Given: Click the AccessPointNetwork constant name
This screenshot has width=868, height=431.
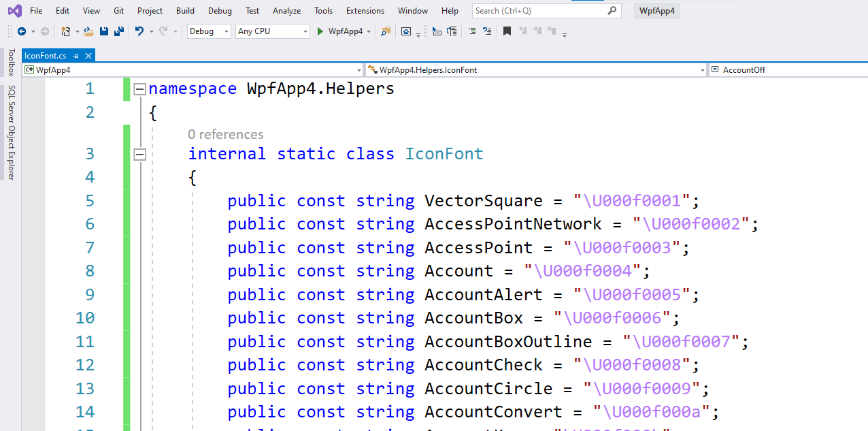Looking at the screenshot, I should [513, 224].
